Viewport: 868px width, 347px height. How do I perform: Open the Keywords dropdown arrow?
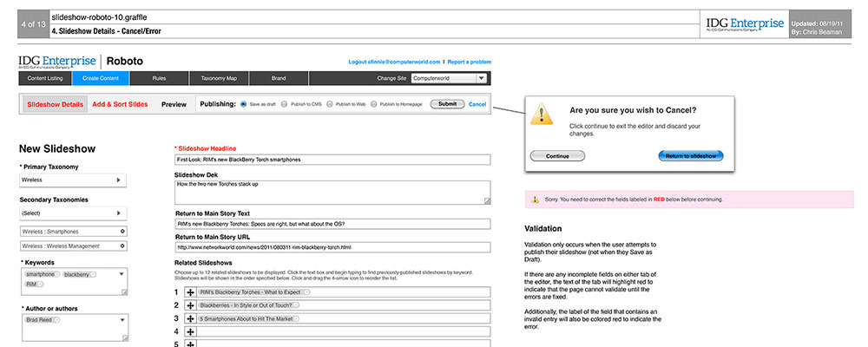tap(122, 274)
